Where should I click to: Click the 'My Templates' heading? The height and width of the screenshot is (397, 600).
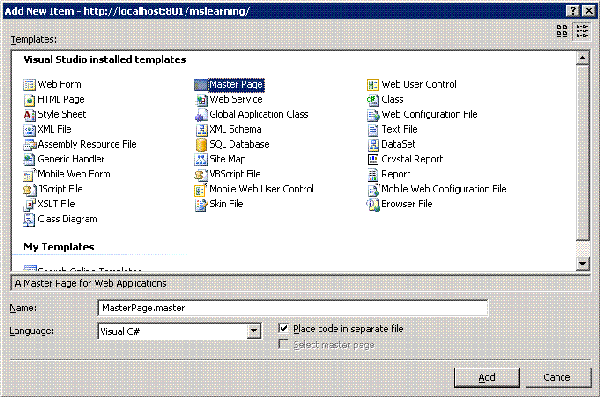point(59,247)
